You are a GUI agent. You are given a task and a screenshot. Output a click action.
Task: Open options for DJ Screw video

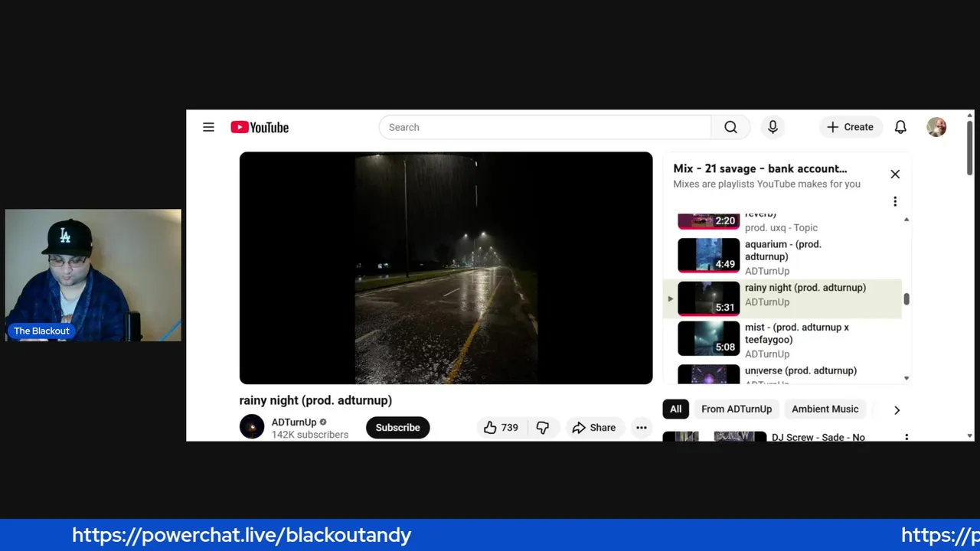906,437
